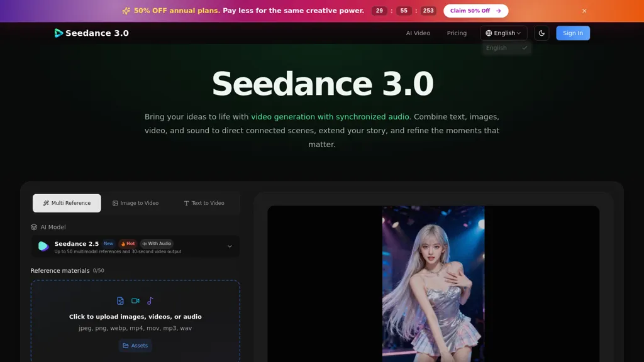Screen dimensions: 644x362
Task: Click the globe icon in language selector
Action: 489,33
